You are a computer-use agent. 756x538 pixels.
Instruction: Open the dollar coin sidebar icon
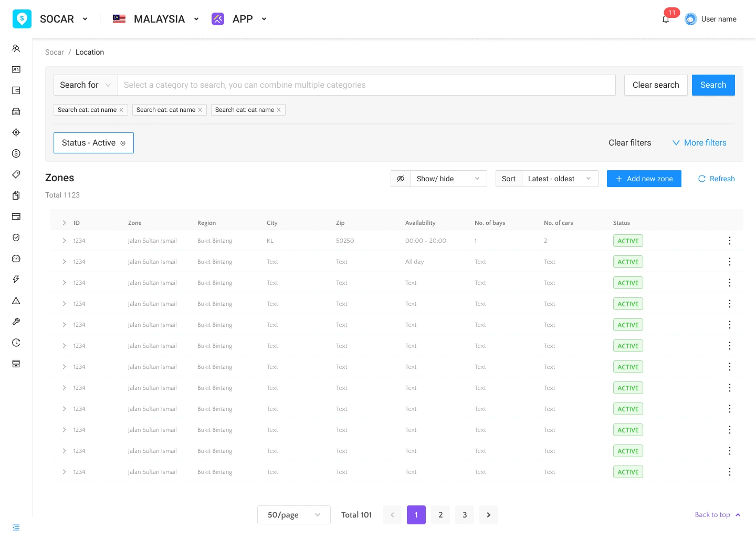coord(16,153)
